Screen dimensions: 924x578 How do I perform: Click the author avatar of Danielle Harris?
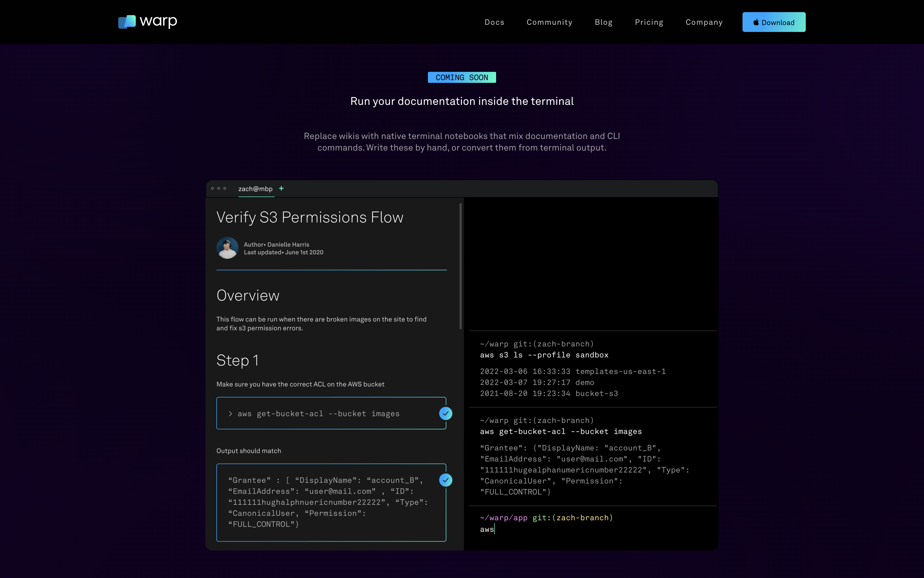click(227, 248)
